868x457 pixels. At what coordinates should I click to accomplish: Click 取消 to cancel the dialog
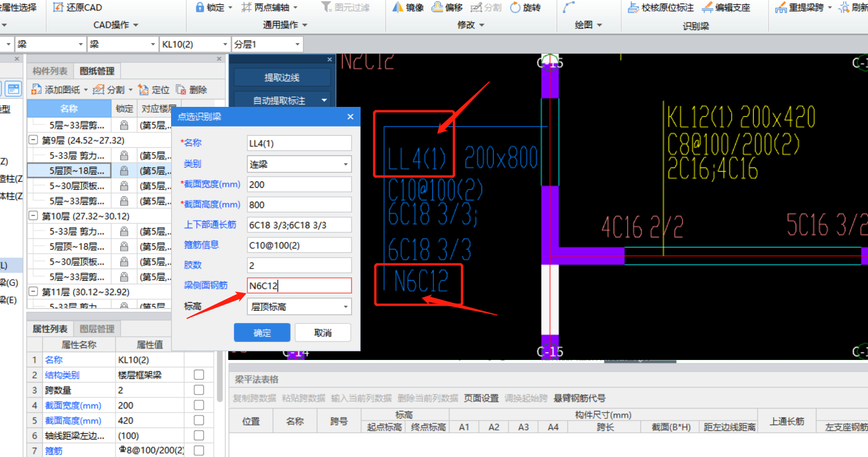322,333
